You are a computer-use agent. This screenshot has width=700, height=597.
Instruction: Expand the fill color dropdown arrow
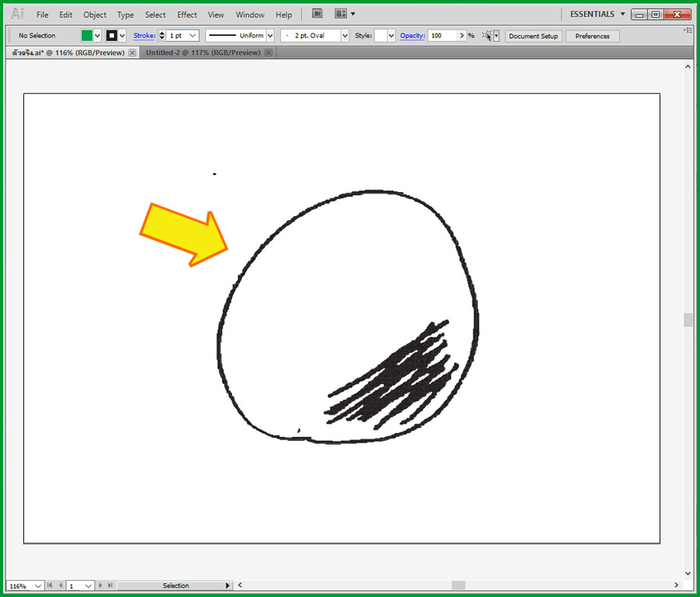[x=97, y=35]
